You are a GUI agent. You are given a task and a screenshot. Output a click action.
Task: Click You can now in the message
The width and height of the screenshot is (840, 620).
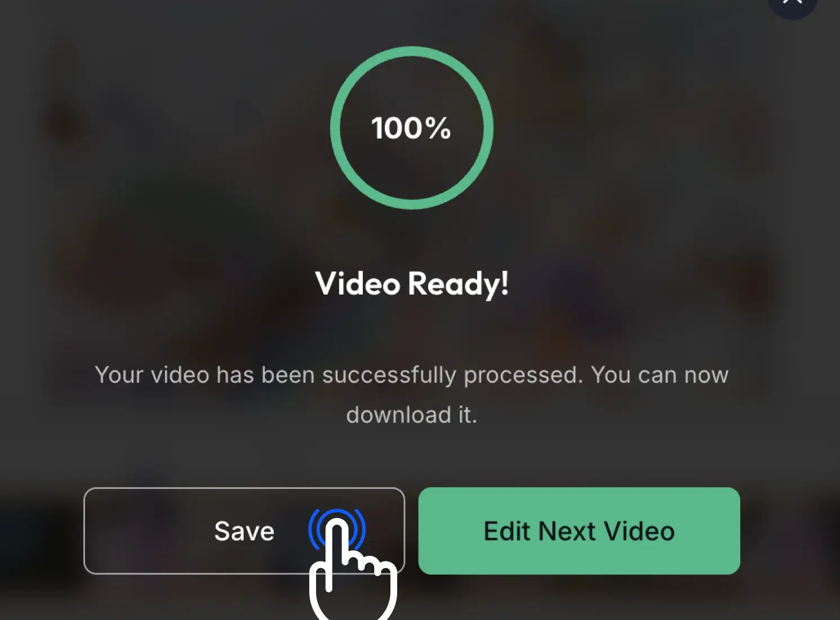(660, 375)
